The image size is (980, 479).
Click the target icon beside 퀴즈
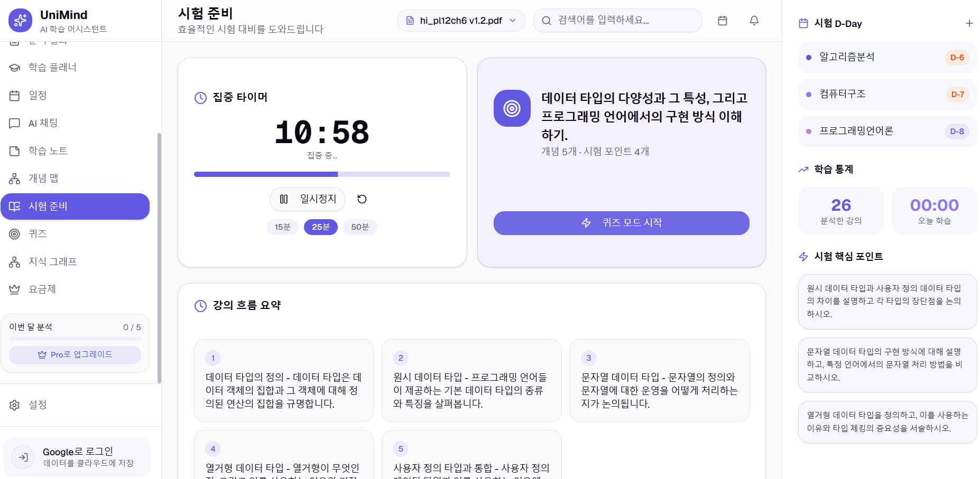click(x=15, y=234)
